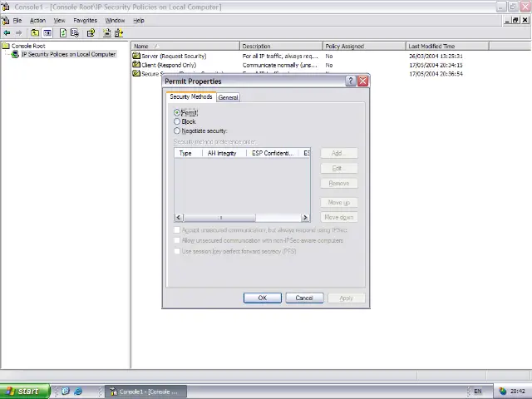Sort list by the Name column header
This screenshot has height=399, width=532.
point(185,46)
